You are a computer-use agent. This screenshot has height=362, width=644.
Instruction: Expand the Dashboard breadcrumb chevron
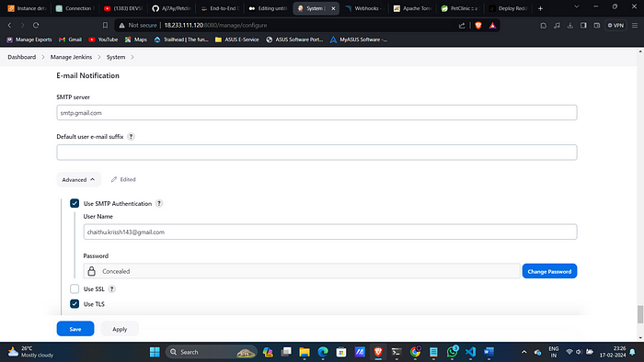pos(42,57)
